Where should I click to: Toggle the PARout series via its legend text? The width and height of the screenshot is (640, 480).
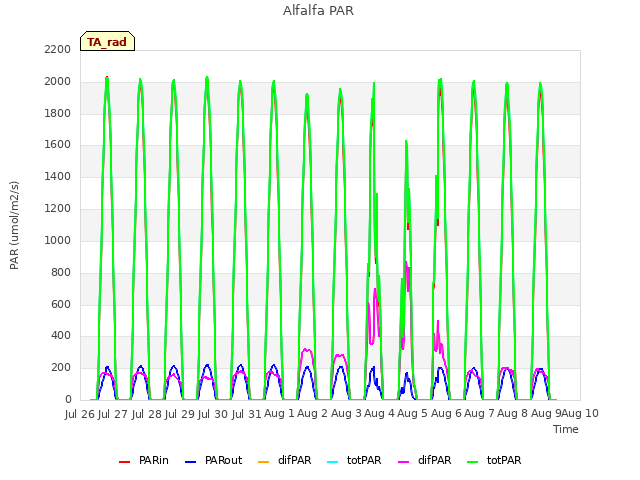[223, 460]
